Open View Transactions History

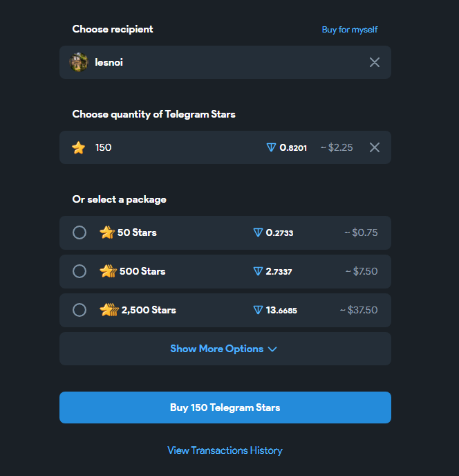225,450
